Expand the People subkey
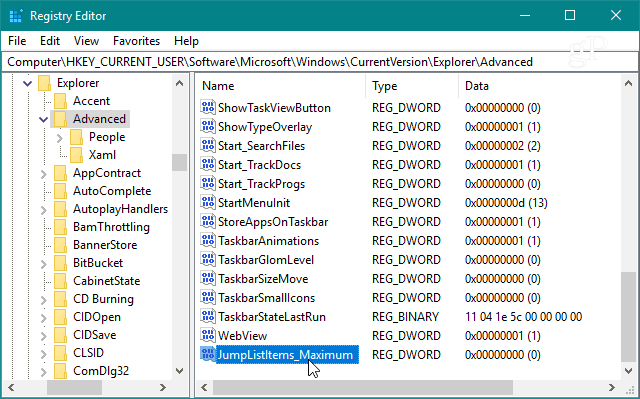This screenshot has height=399, width=640. (x=60, y=137)
